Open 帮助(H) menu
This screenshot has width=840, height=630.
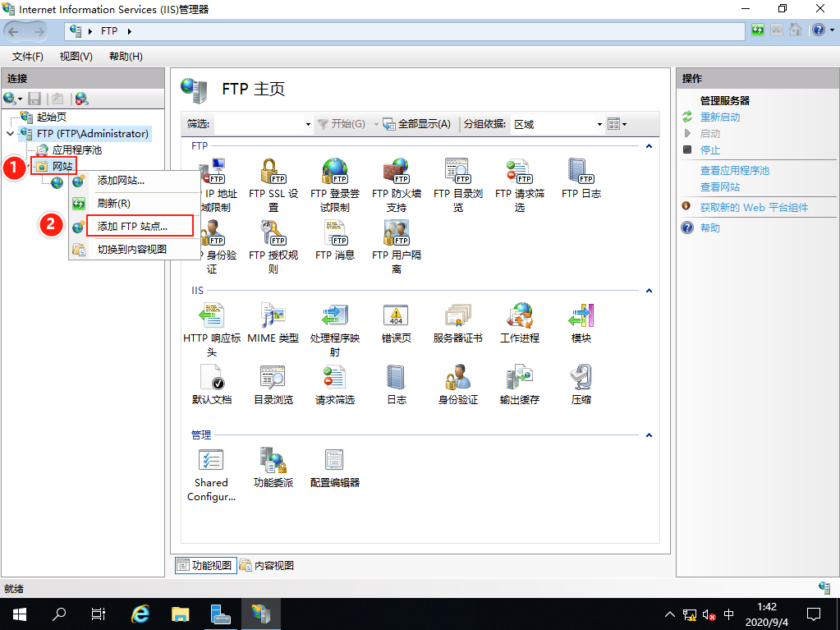(x=126, y=56)
